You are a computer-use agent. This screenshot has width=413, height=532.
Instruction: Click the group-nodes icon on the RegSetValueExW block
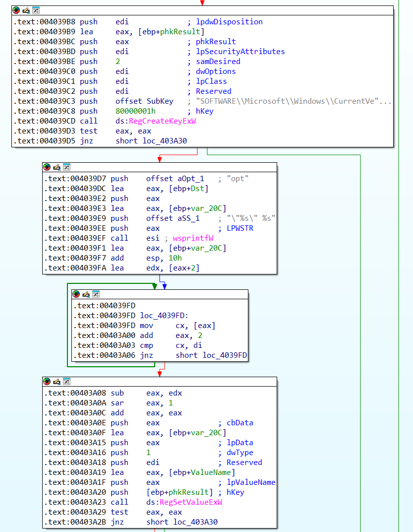click(66, 382)
